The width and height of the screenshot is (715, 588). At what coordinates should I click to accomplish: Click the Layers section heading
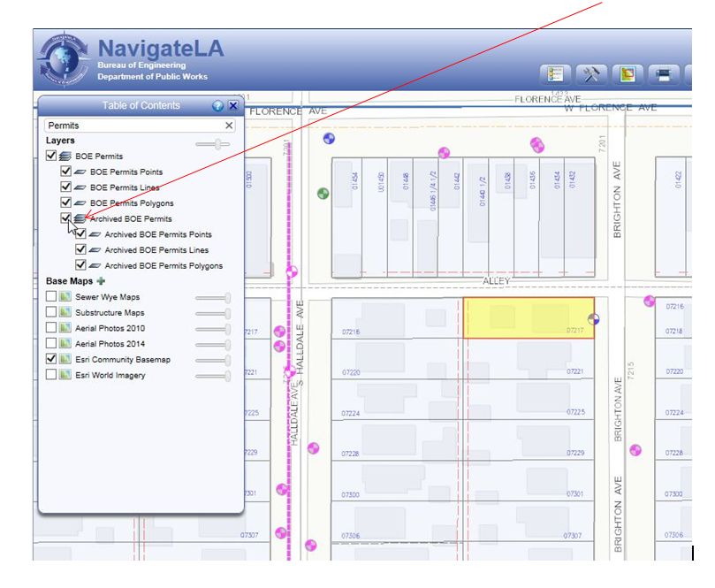[60, 141]
